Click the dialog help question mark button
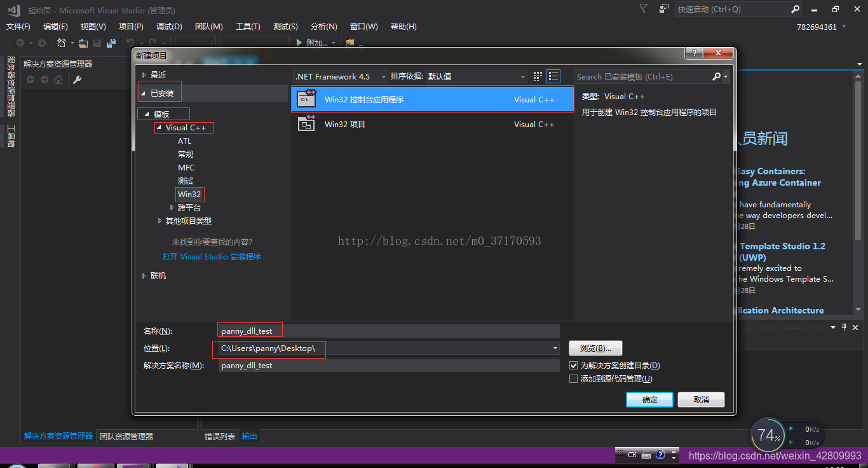The width and height of the screenshot is (868, 468). coord(694,53)
